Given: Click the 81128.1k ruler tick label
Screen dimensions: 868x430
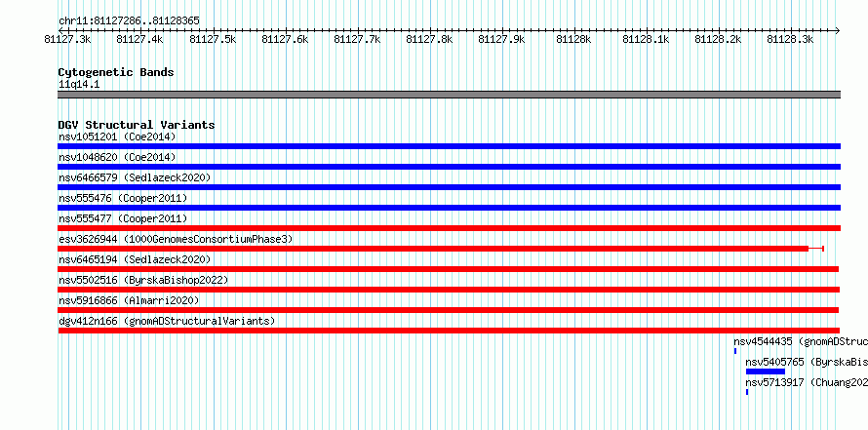Looking at the screenshot, I should click(x=646, y=39).
